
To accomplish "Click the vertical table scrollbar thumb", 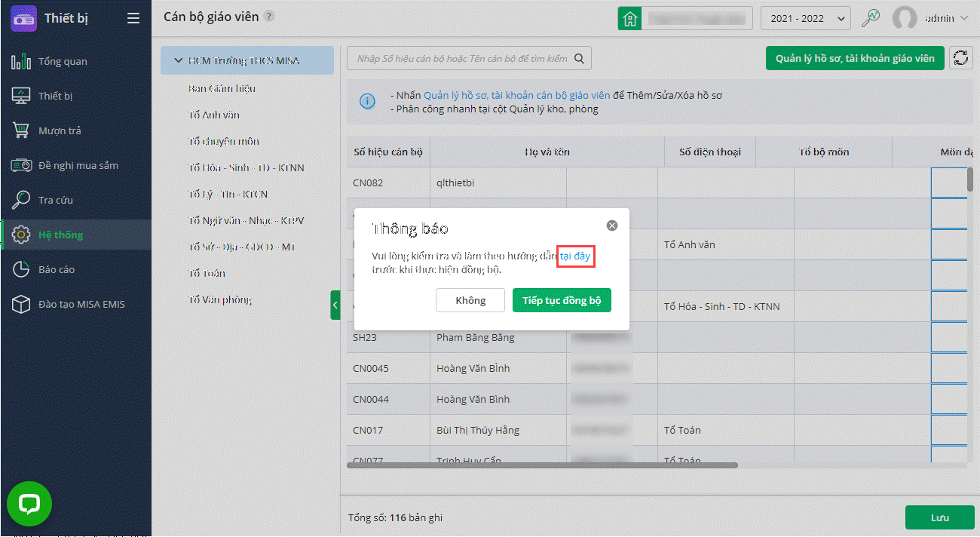I will (x=970, y=180).
